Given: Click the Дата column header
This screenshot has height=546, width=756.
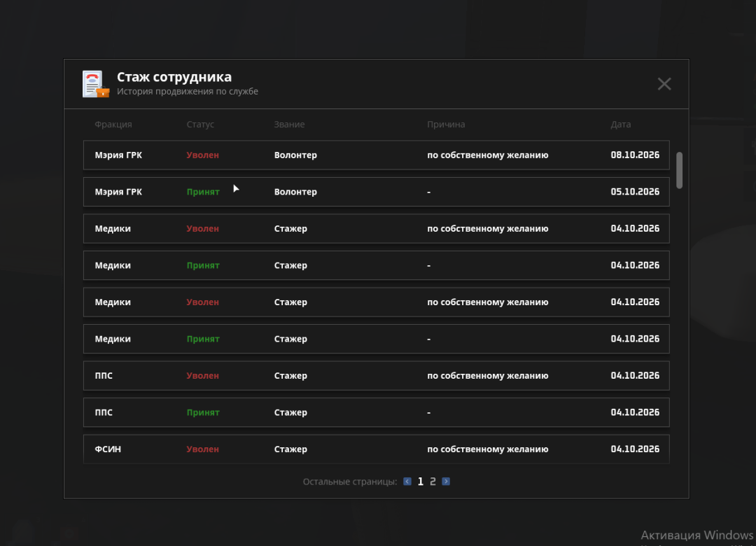Looking at the screenshot, I should [620, 125].
